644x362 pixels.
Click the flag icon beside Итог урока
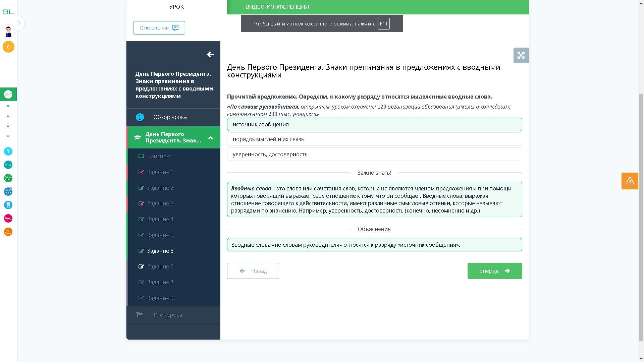coord(140,315)
